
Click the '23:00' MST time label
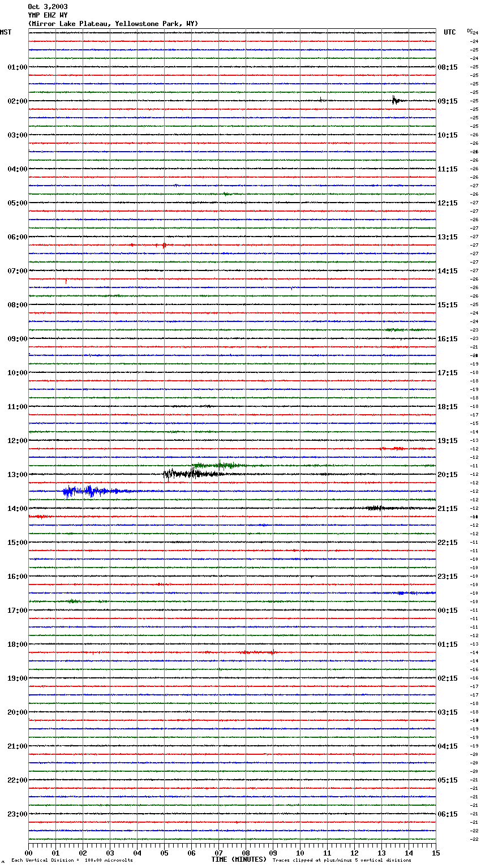coord(18,814)
